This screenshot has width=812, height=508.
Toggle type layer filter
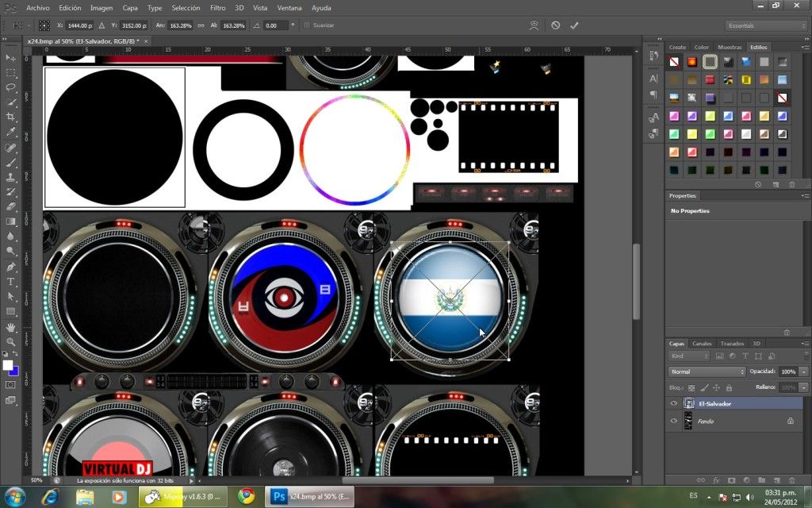point(745,356)
